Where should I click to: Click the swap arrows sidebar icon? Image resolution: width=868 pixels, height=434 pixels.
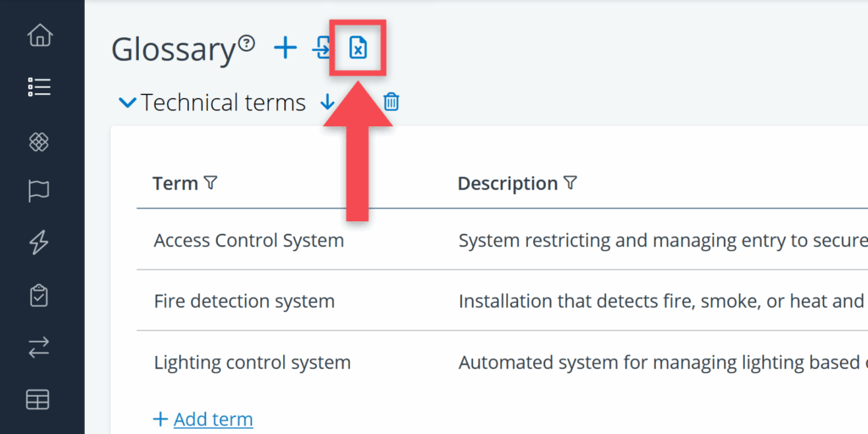point(39,348)
